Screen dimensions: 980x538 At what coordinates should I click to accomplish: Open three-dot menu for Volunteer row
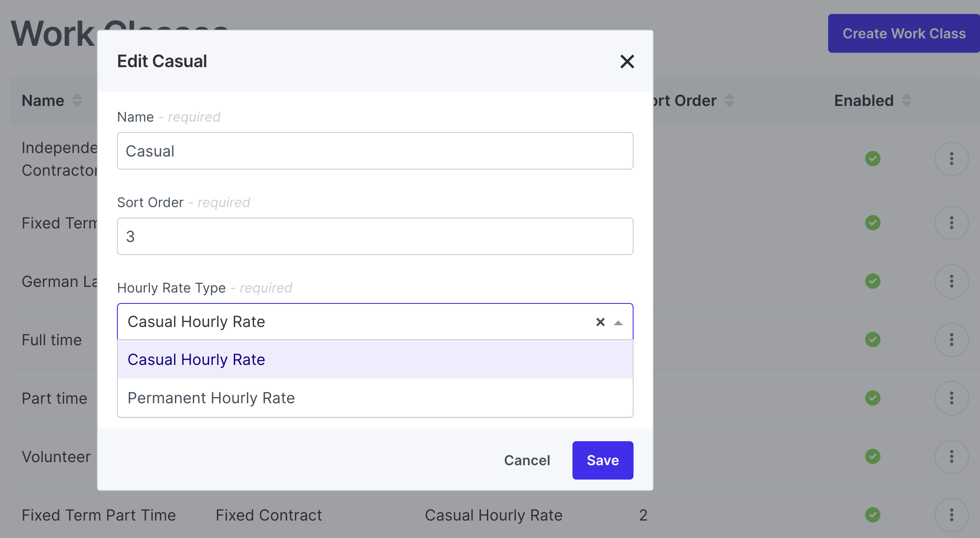[x=951, y=456]
